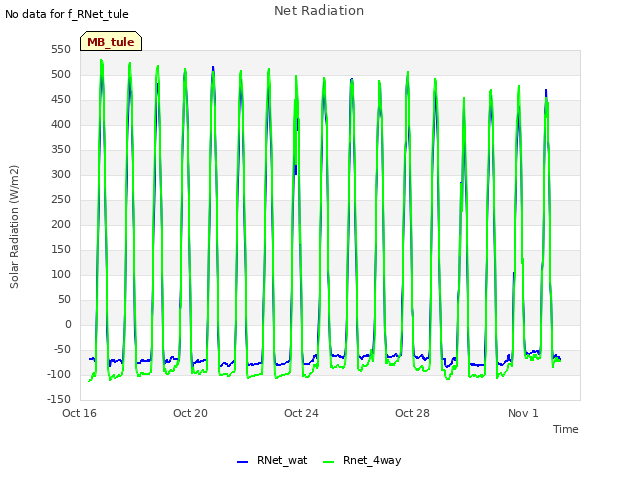640x480 pixels.
Task: Click the 100 y-axis tick label
Action: click(x=61, y=275)
